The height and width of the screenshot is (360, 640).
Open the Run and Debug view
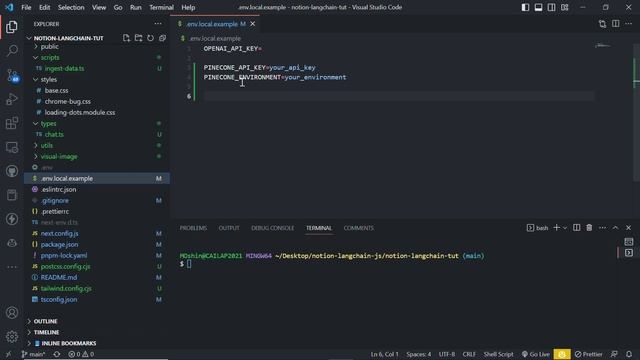tap(12, 99)
